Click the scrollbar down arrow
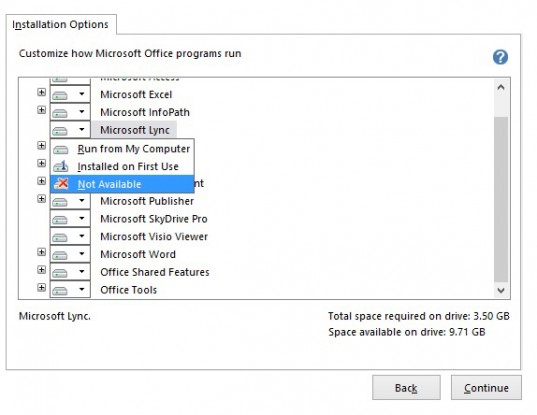The image size is (537, 415). [501, 290]
